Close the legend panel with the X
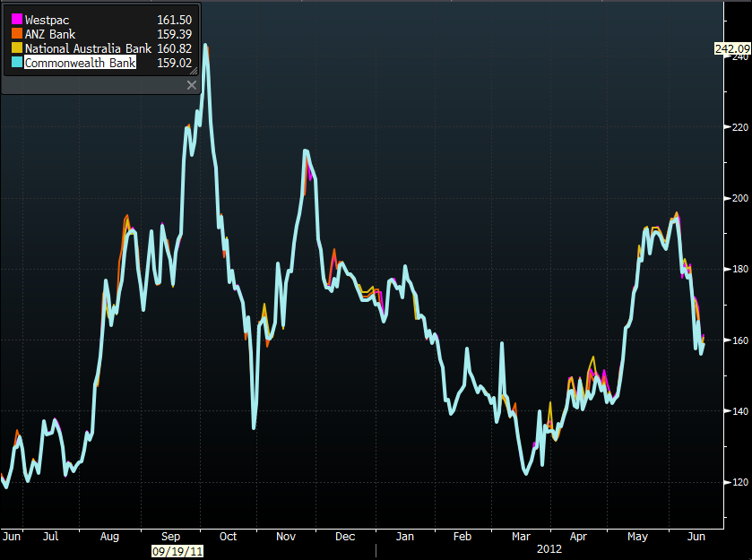Image resolution: width=752 pixels, height=560 pixels. [x=191, y=85]
